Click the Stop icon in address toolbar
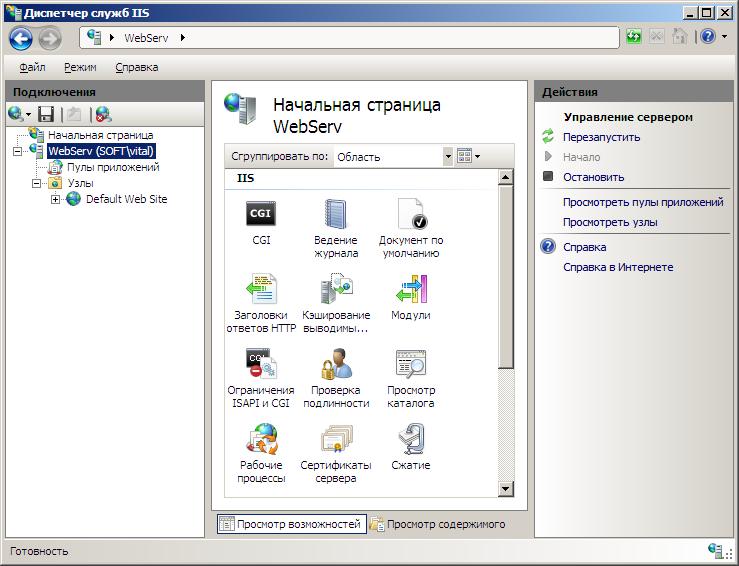Screen dimensions: 739x566 tap(657, 36)
